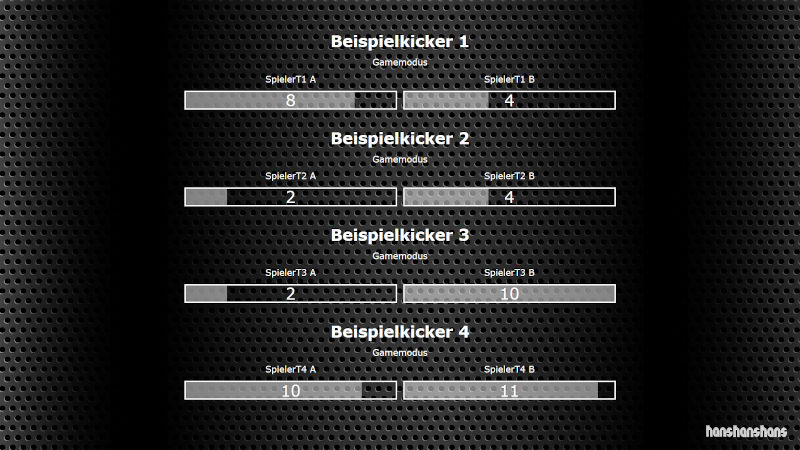Click the Beispielkicker 3 heading

click(x=399, y=235)
